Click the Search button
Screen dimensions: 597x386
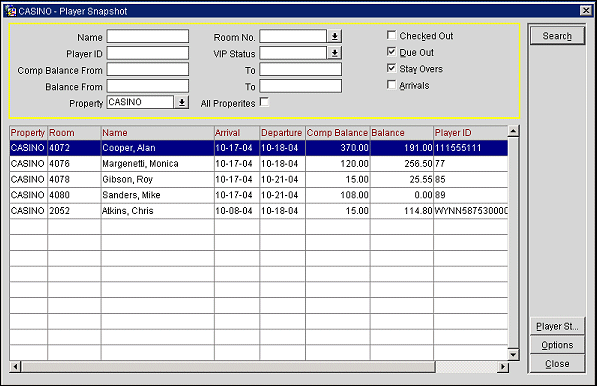click(x=557, y=36)
